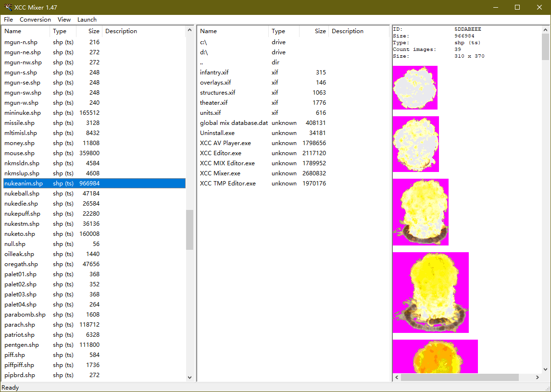
Task: Sort left pane by Name column
Action: [x=26, y=31]
